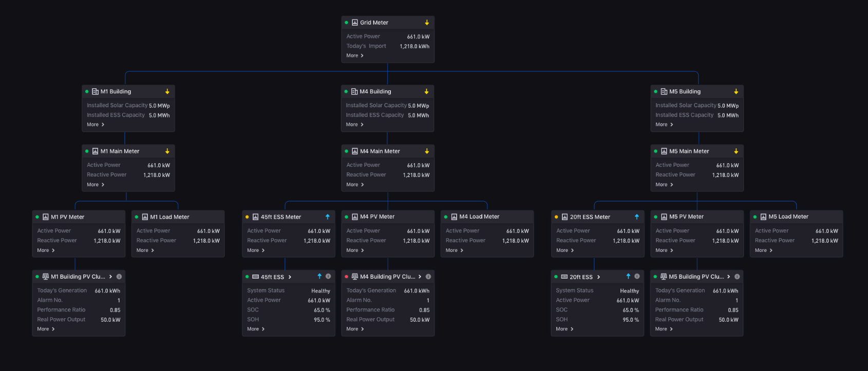Expand More on M4 PV Meter card
Screen dimensions: 868x371
(355, 250)
